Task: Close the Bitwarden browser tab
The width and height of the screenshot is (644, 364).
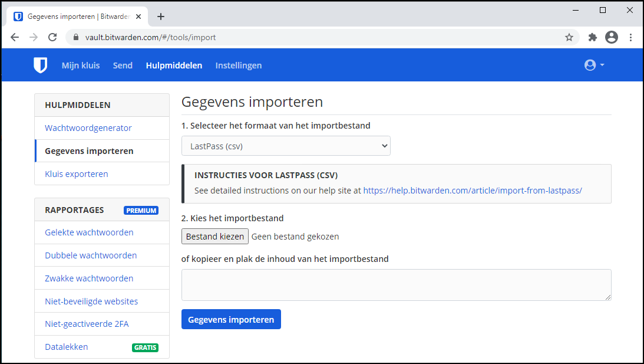Action: click(138, 17)
